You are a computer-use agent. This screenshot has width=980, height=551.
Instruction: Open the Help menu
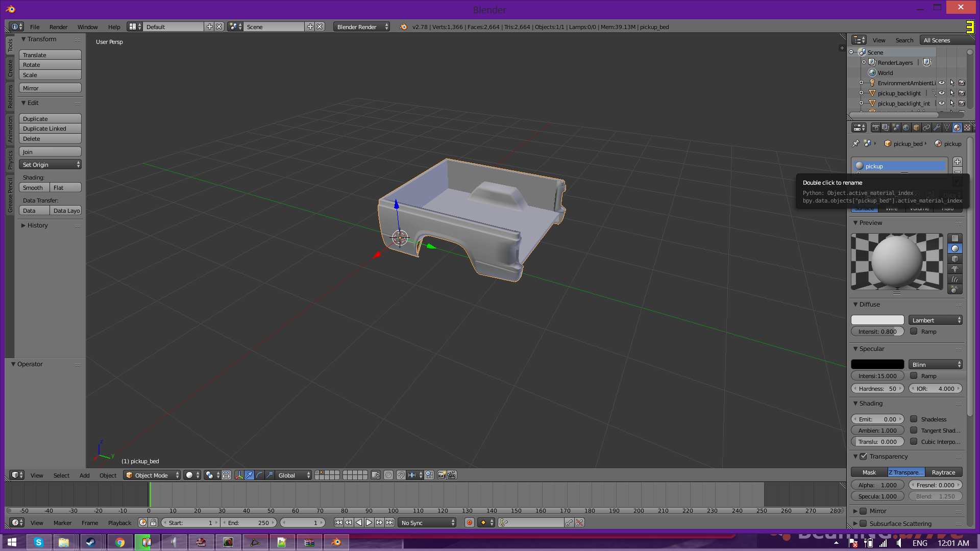click(114, 27)
